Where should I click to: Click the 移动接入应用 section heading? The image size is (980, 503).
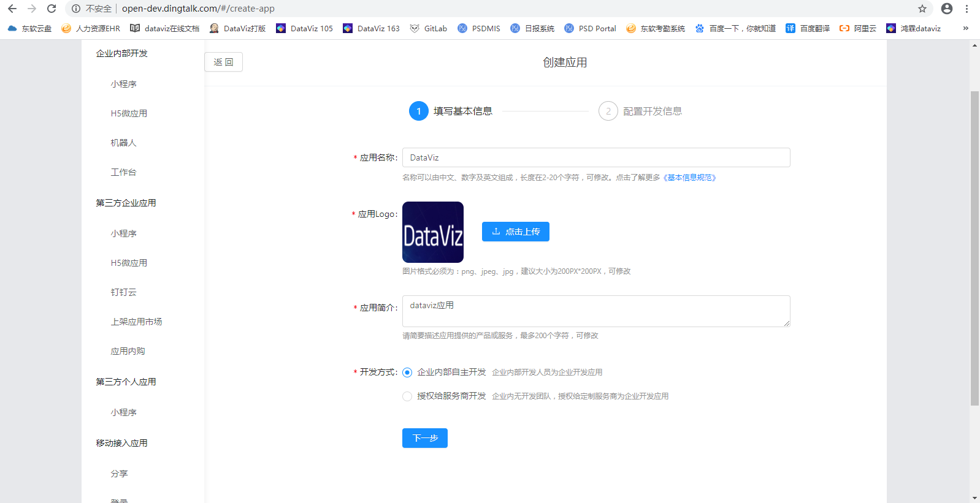[121, 443]
